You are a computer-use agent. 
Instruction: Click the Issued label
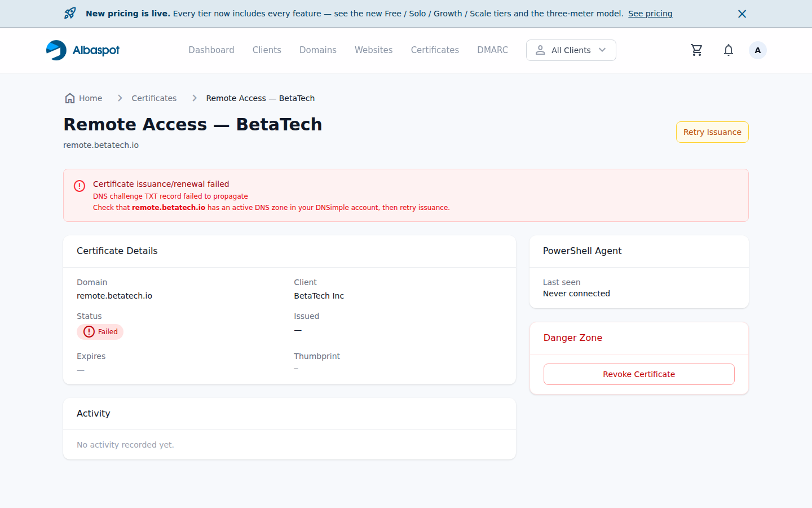pyautogui.click(x=306, y=316)
